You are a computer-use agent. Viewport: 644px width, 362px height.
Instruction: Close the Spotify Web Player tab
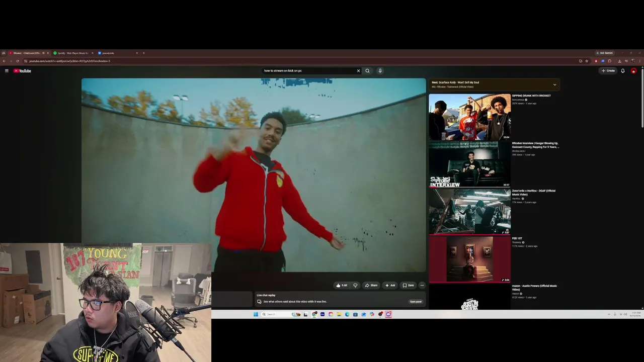tap(92, 53)
